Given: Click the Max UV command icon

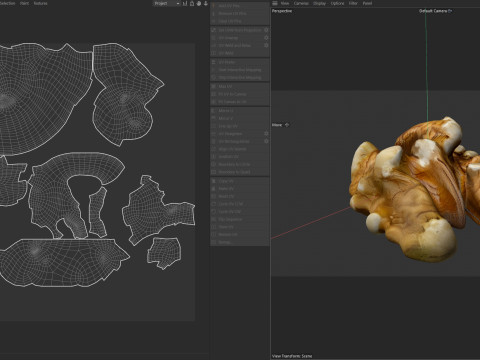Looking at the screenshot, I should coord(214,86).
